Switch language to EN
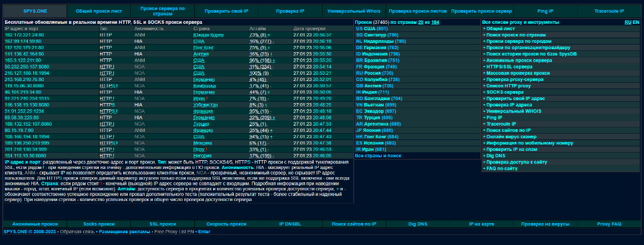The height and width of the screenshot is (245, 644). (x=636, y=22)
